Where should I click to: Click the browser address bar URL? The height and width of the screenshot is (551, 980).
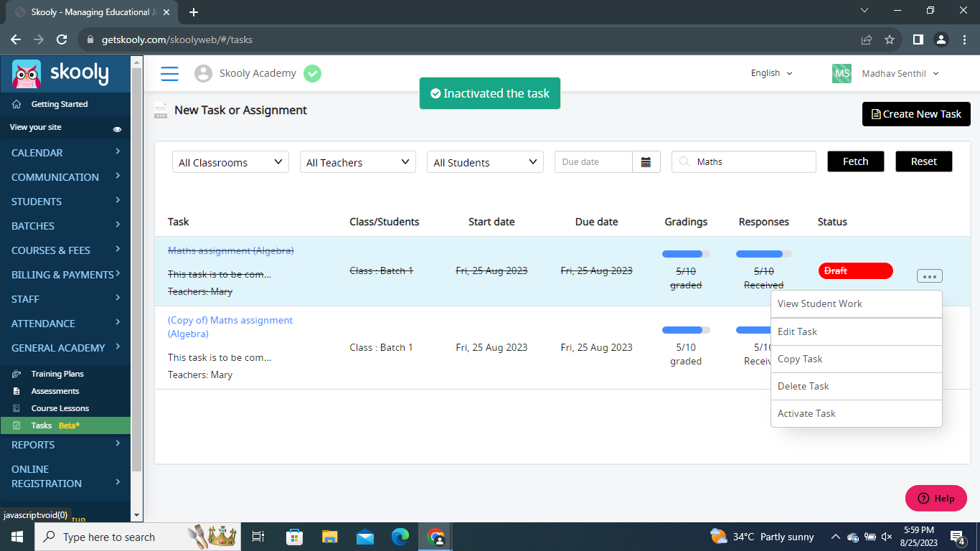177,39
